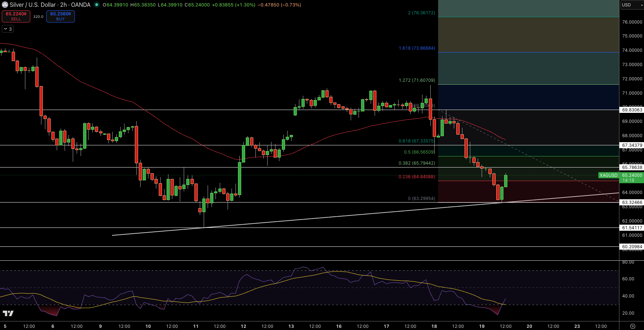Select the olive Fib zone between 1.618 and 2
The height and width of the screenshot is (330, 644).
[x=528, y=35]
